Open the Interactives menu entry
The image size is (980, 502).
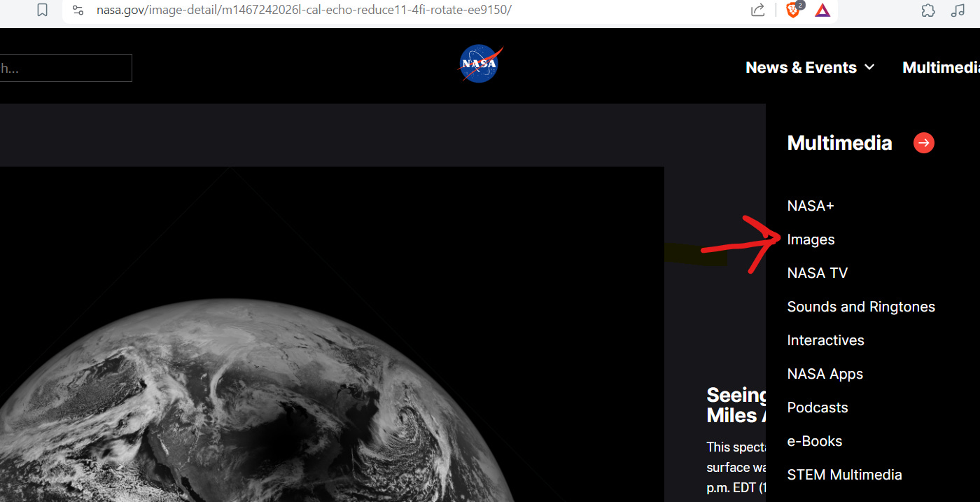(x=825, y=340)
